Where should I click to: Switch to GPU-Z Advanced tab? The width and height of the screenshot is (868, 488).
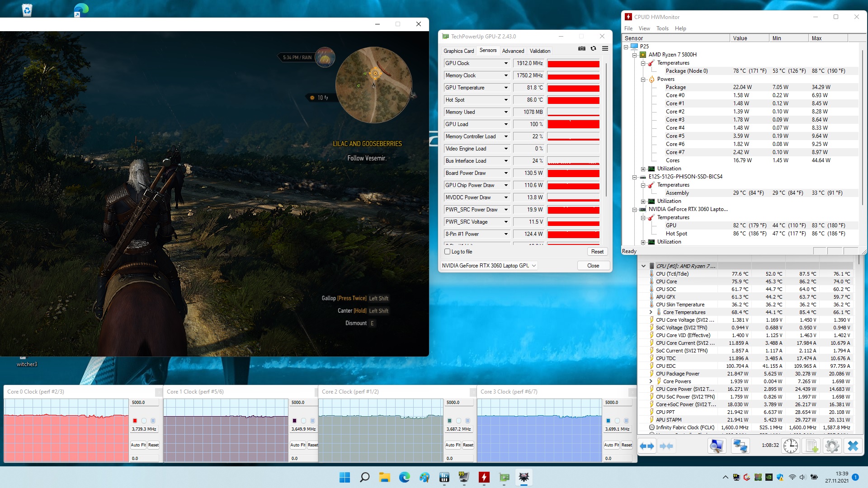coord(513,51)
